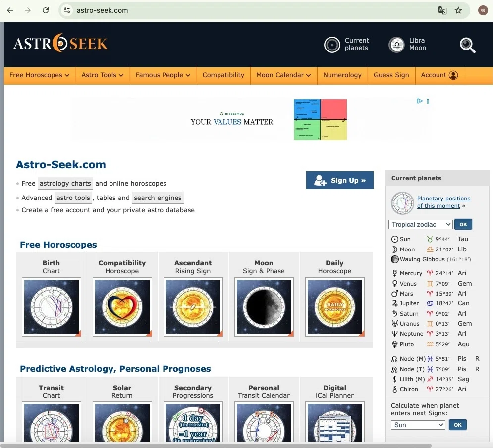
Task: Click the AdChoices triangle icon
Action: (x=420, y=101)
